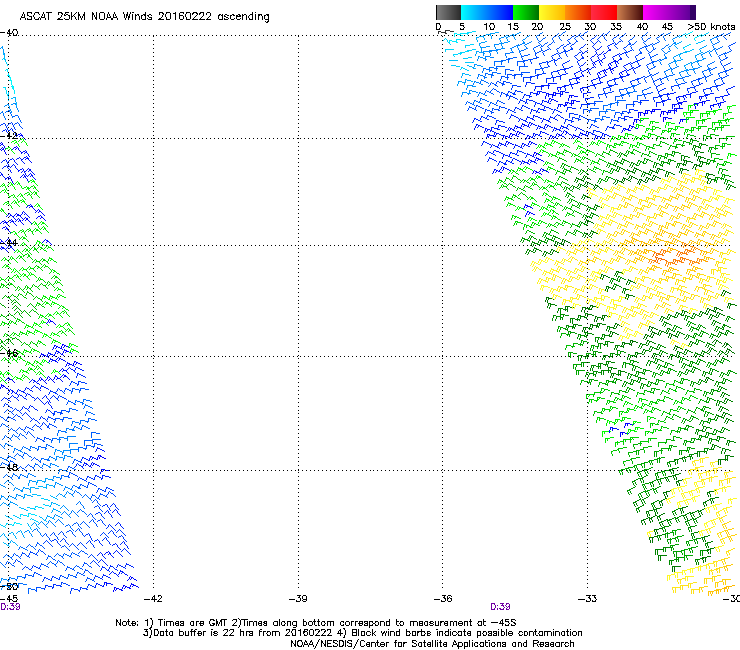Viewport: 740px width, 650px height.
Task: Click the '-36' longitude axis label
Action: 443,599
